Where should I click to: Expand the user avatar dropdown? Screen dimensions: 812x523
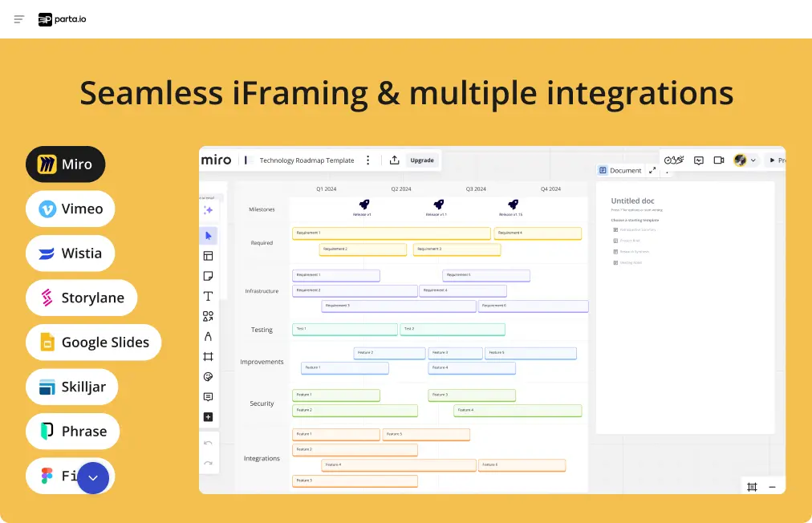click(x=745, y=160)
